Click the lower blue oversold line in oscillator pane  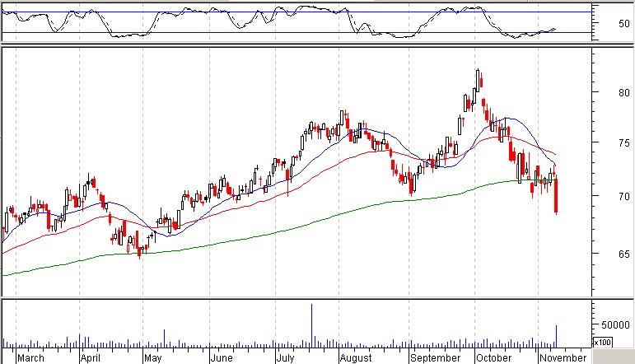point(296,33)
